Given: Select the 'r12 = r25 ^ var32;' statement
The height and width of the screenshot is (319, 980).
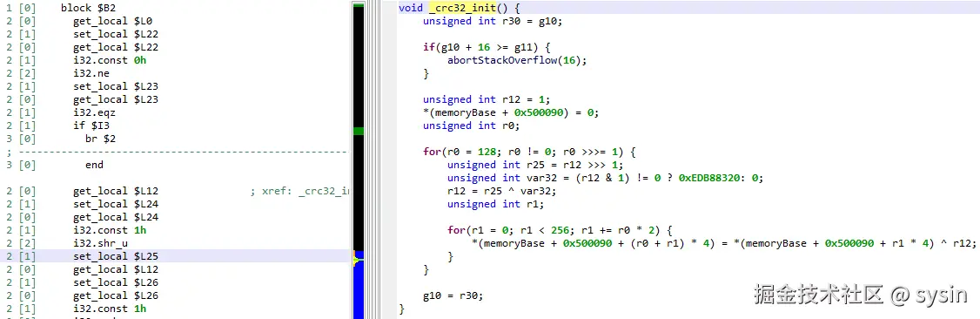Looking at the screenshot, I should tap(502, 192).
